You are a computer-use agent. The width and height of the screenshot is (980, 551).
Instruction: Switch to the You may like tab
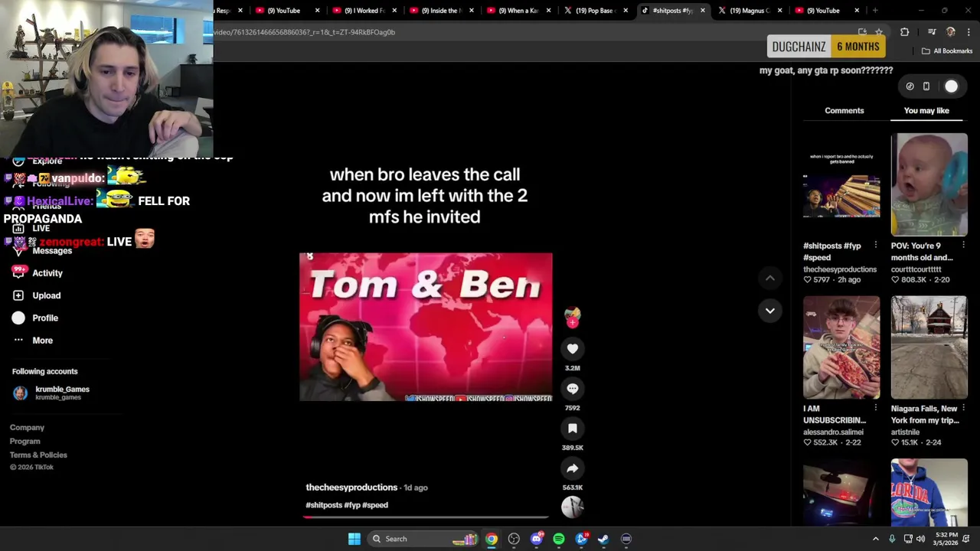click(x=926, y=111)
